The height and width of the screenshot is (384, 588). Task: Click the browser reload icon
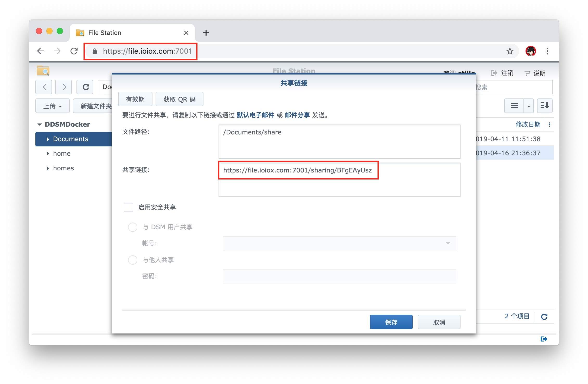74,51
